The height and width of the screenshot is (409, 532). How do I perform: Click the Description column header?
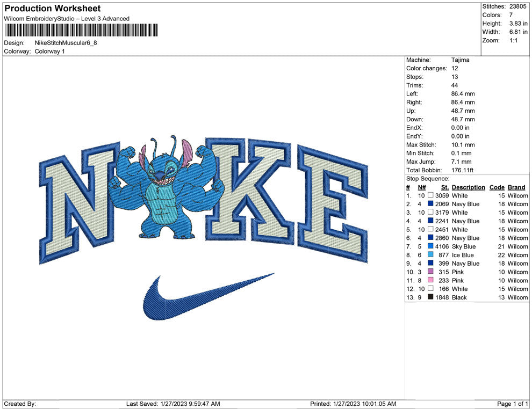[x=468, y=187]
